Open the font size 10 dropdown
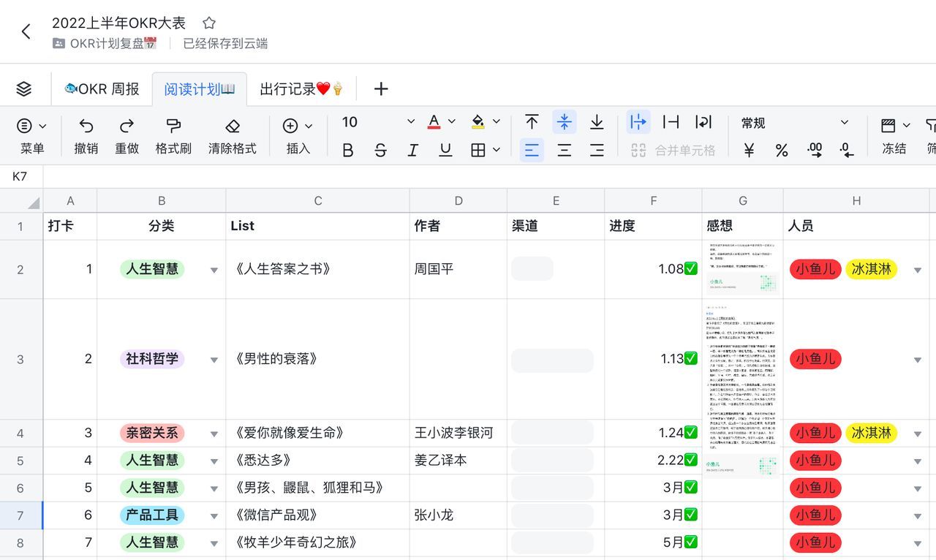 (x=410, y=122)
